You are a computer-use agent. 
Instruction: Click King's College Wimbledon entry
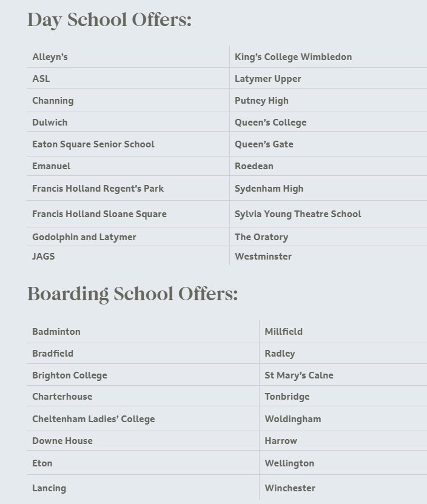293,57
